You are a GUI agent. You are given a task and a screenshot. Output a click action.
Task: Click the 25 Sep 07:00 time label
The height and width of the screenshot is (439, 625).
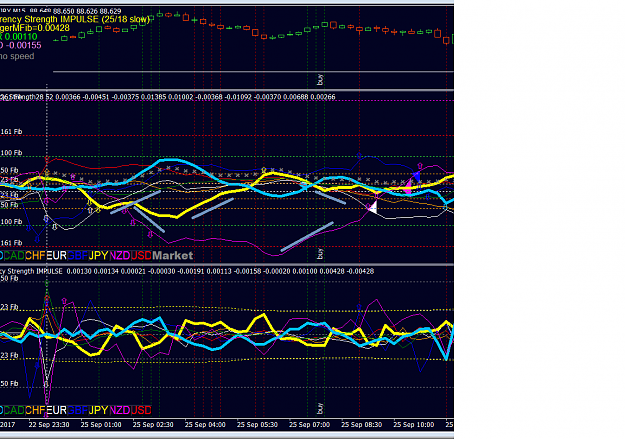309,425
